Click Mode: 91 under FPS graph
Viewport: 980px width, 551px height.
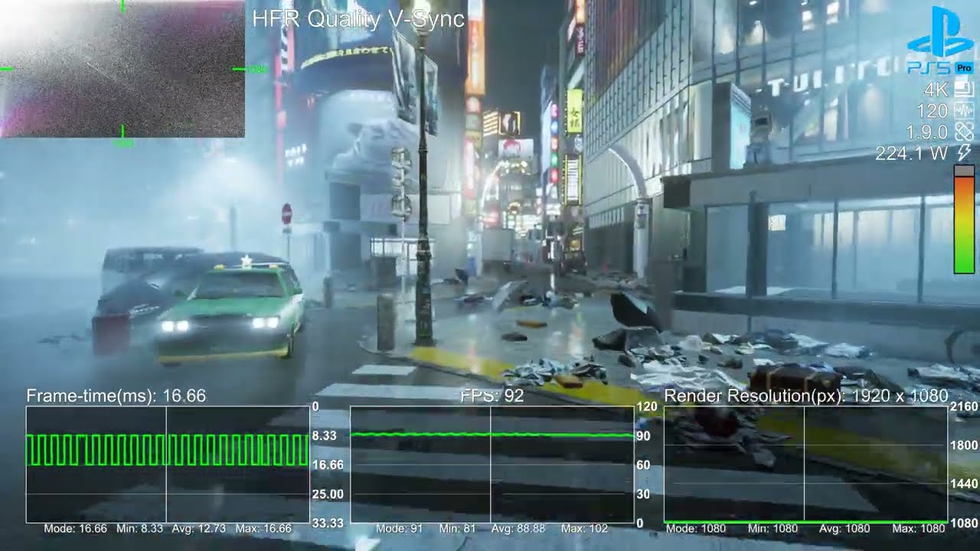click(400, 529)
